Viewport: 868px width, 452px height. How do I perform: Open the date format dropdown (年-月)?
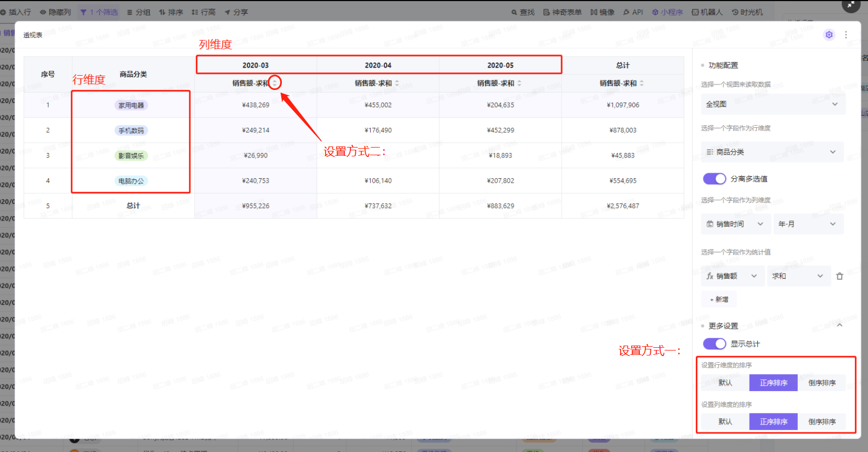(x=808, y=224)
